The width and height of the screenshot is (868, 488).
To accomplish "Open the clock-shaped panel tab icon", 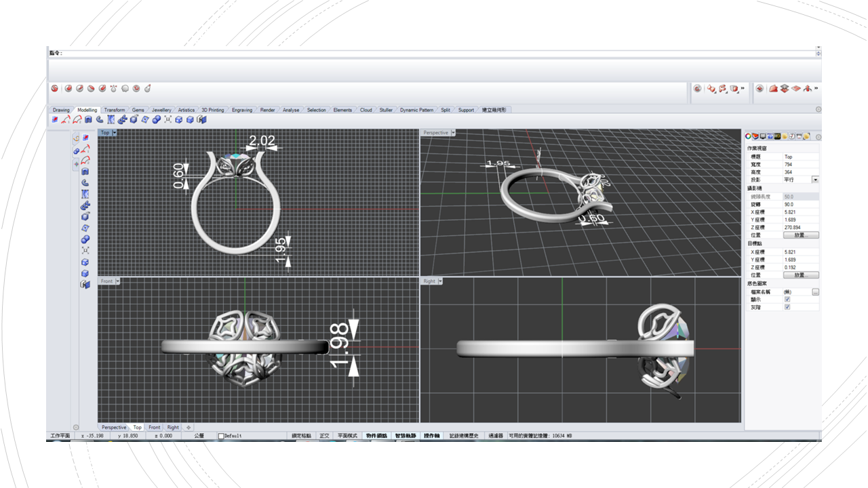I will click(x=792, y=136).
